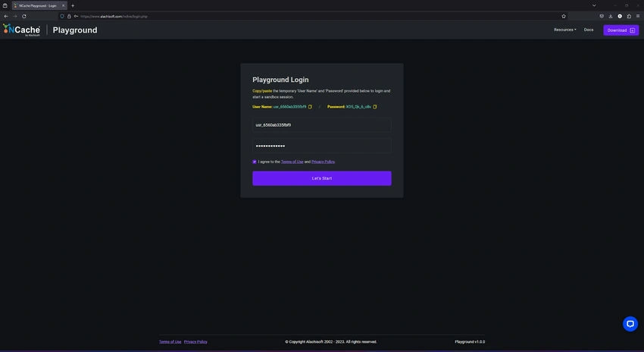Go forward in browser history
Screen dimensions: 644x352
[x=15, y=17]
